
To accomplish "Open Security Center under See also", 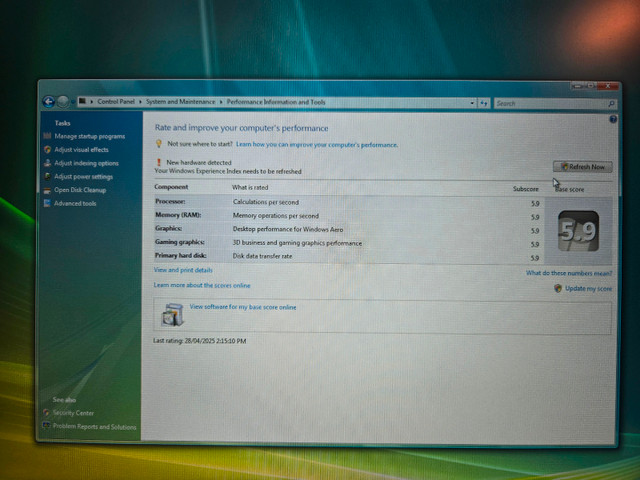I will click(x=73, y=413).
